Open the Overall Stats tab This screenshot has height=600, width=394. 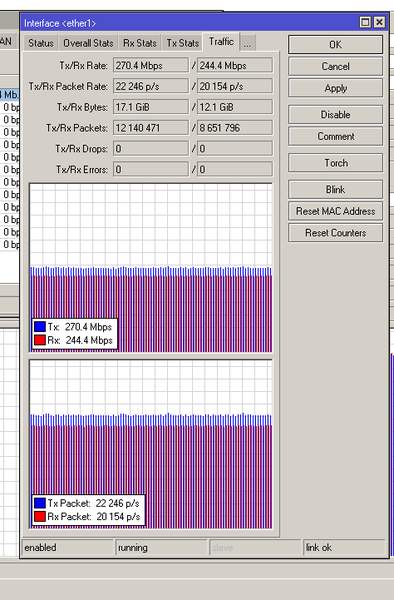[x=88, y=43]
